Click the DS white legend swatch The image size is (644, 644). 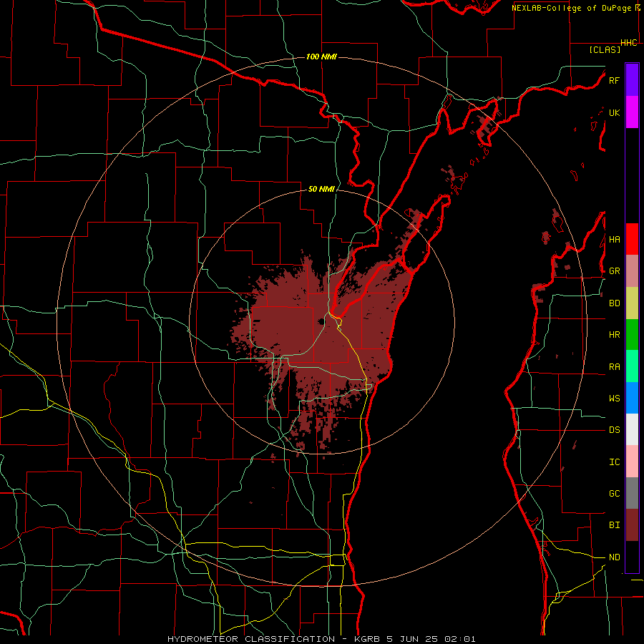click(632, 429)
